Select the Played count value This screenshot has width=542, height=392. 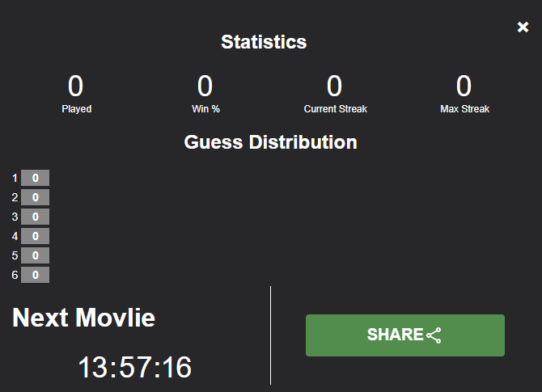[x=75, y=86]
